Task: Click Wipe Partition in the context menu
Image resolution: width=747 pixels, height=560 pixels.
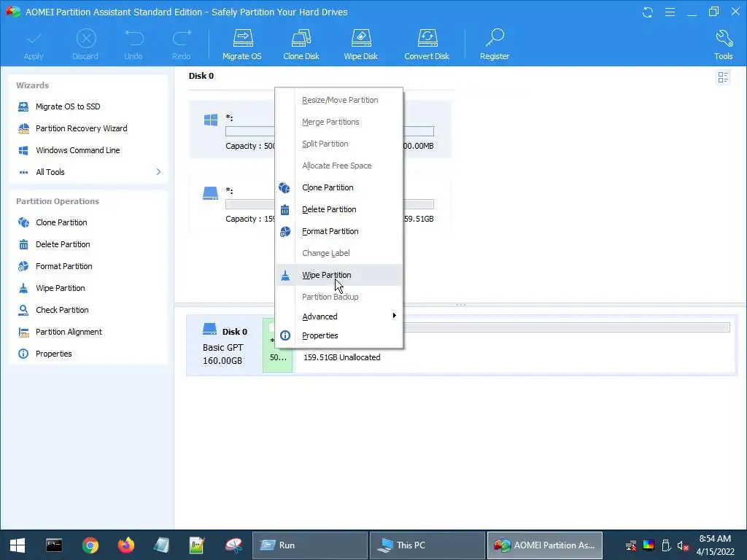Action: tap(339, 275)
